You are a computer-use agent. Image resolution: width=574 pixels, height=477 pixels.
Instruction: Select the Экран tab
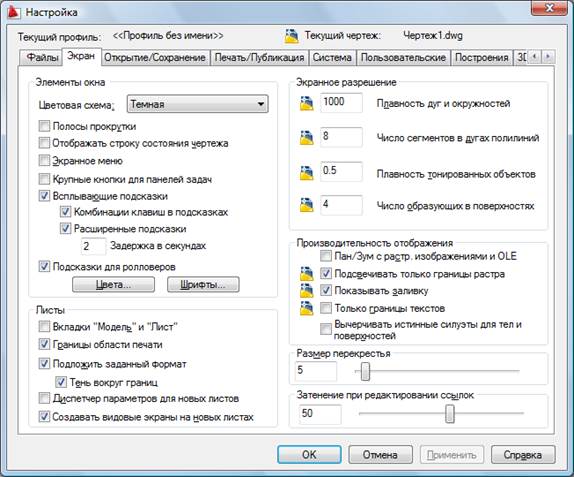pyautogui.click(x=81, y=56)
